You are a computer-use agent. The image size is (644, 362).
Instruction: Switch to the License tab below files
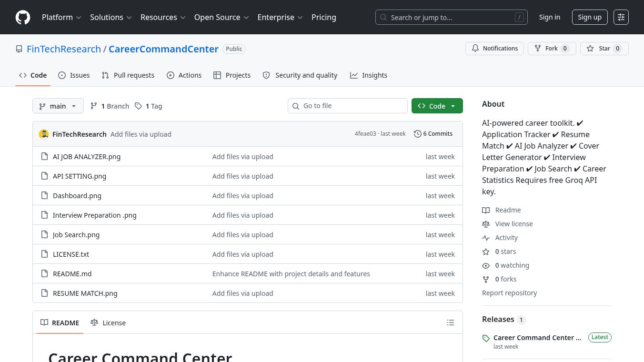tap(108, 322)
